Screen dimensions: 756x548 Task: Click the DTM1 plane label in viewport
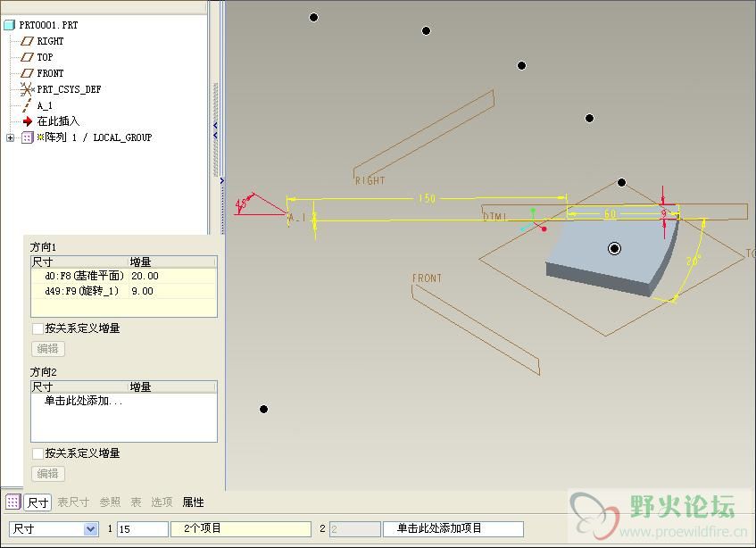[x=494, y=216]
